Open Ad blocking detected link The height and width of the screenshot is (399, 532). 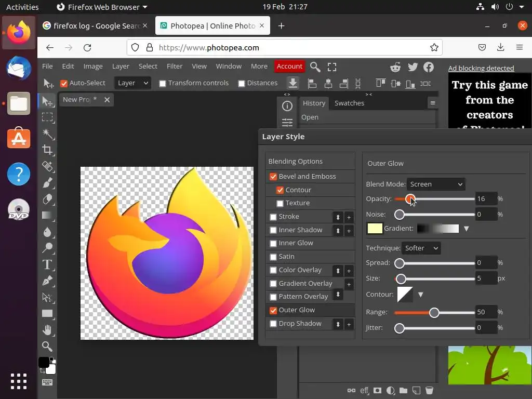(x=481, y=68)
